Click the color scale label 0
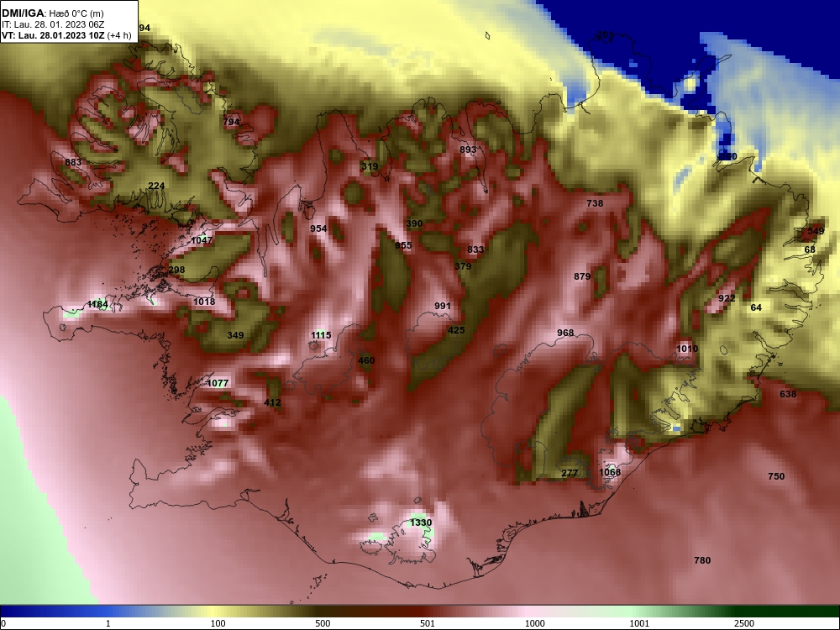 click(3, 623)
